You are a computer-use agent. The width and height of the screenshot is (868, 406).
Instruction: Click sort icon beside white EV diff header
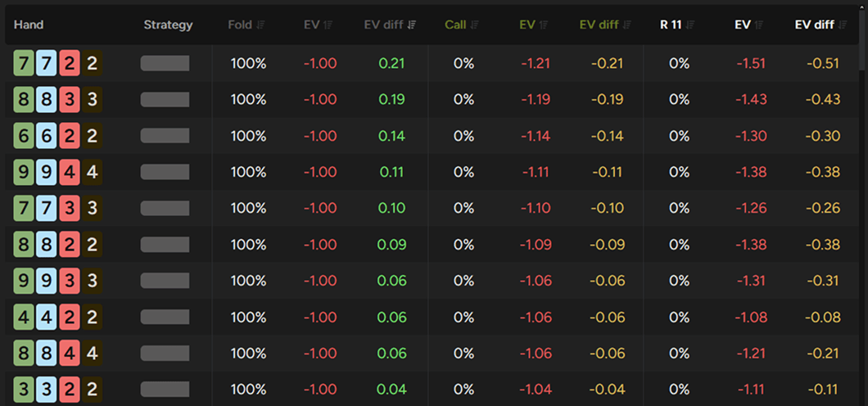[843, 25]
